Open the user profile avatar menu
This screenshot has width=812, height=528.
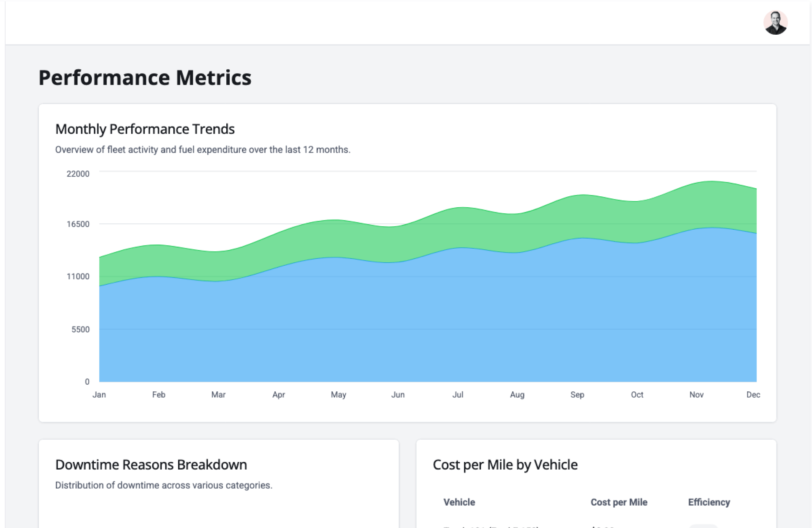(775, 23)
